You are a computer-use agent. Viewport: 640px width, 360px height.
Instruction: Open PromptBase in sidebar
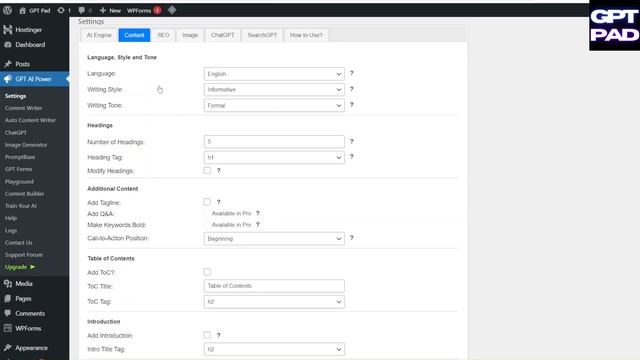tap(20, 157)
